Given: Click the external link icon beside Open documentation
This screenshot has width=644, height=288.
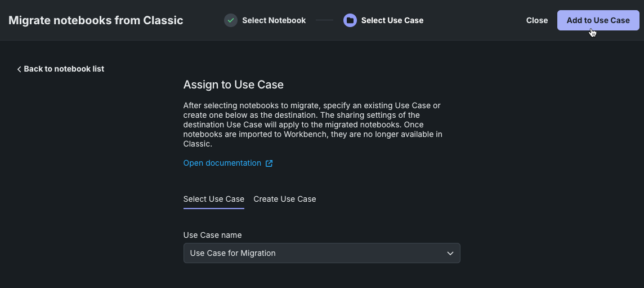Looking at the screenshot, I should (269, 163).
